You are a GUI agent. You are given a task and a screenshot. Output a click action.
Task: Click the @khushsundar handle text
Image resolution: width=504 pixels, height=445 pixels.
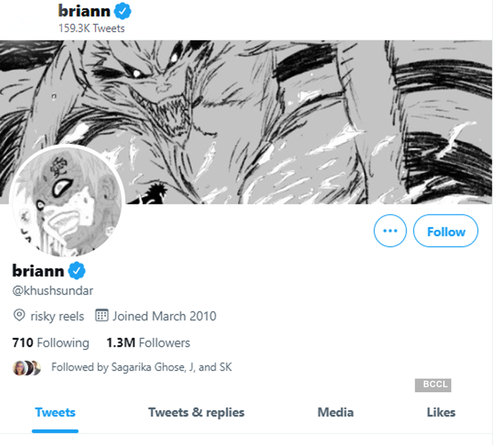pyautogui.click(x=53, y=290)
